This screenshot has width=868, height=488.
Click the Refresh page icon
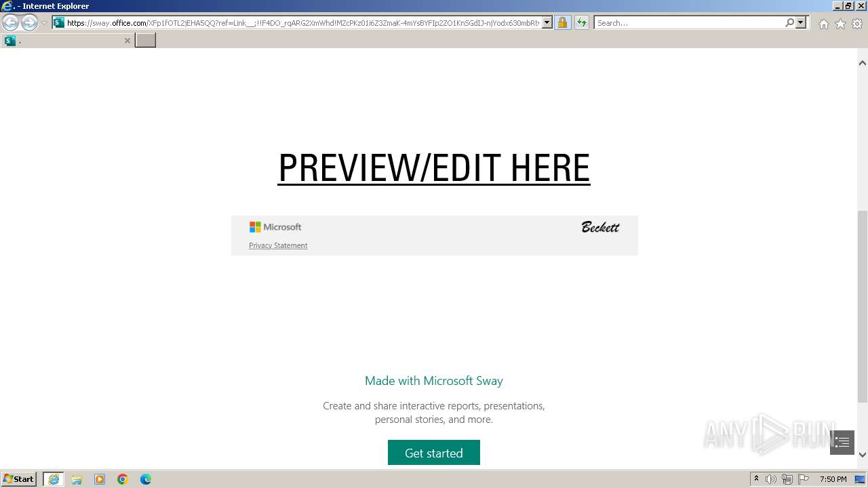[x=582, y=22]
